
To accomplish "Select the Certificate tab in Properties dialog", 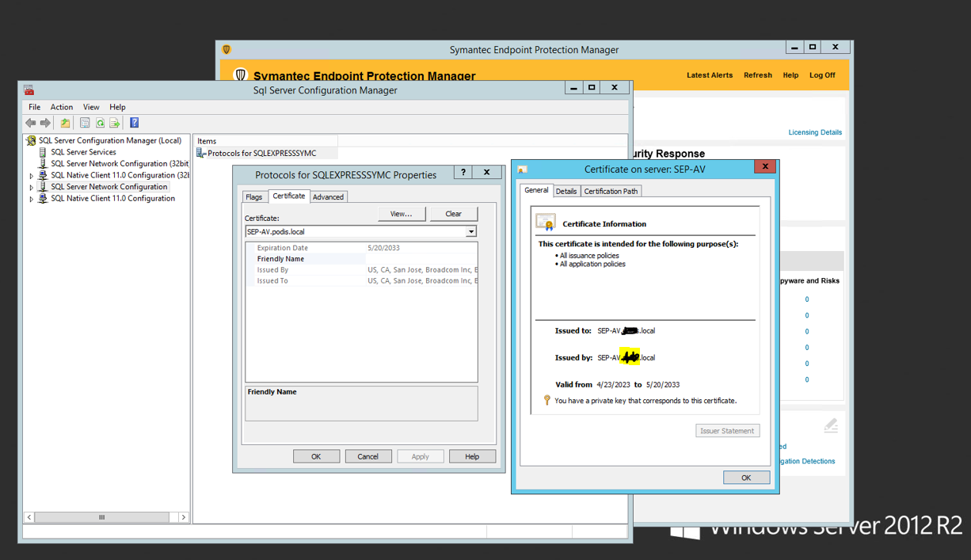I will [289, 196].
